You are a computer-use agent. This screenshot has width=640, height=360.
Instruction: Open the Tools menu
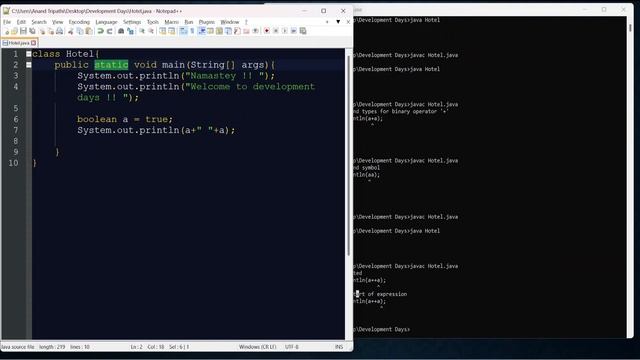point(153,22)
